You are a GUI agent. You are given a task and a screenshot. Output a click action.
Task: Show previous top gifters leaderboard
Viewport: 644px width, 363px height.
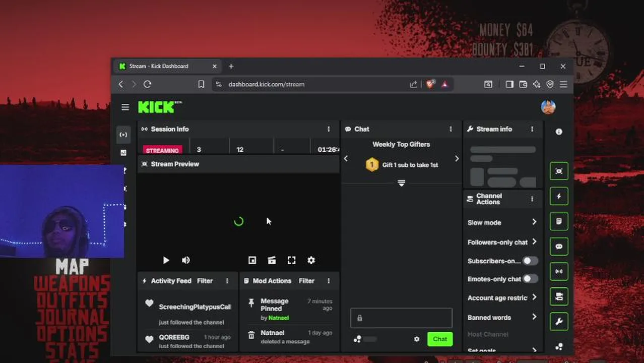pos(346,158)
